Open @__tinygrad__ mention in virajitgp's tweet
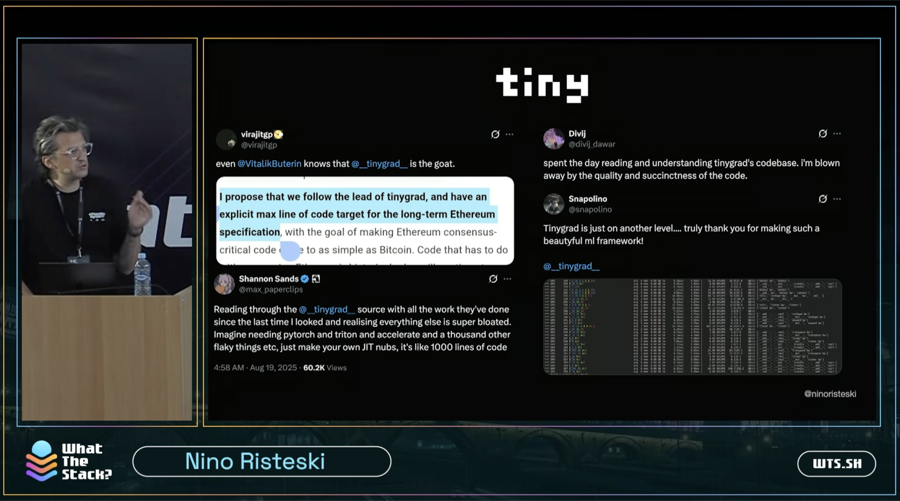 point(379,164)
